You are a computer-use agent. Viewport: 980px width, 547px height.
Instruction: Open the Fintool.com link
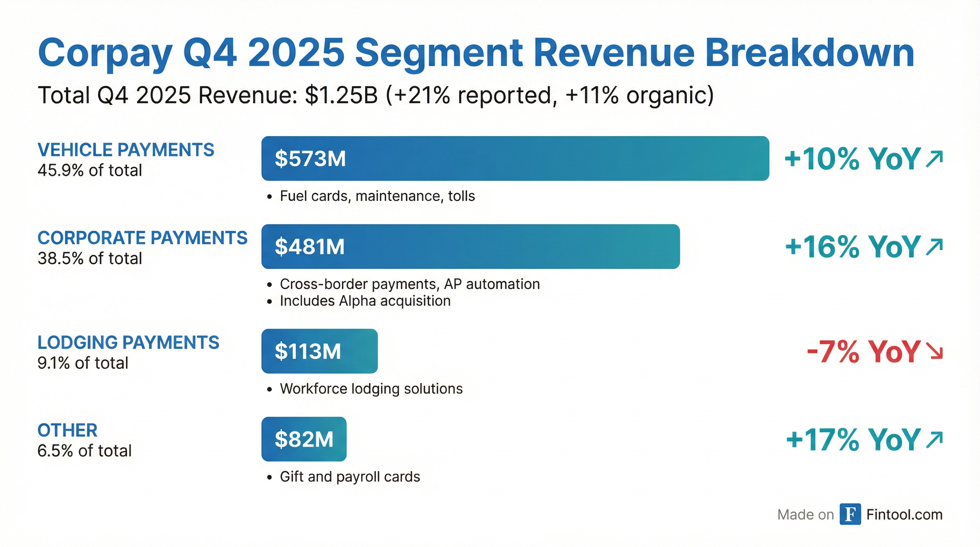click(x=906, y=515)
